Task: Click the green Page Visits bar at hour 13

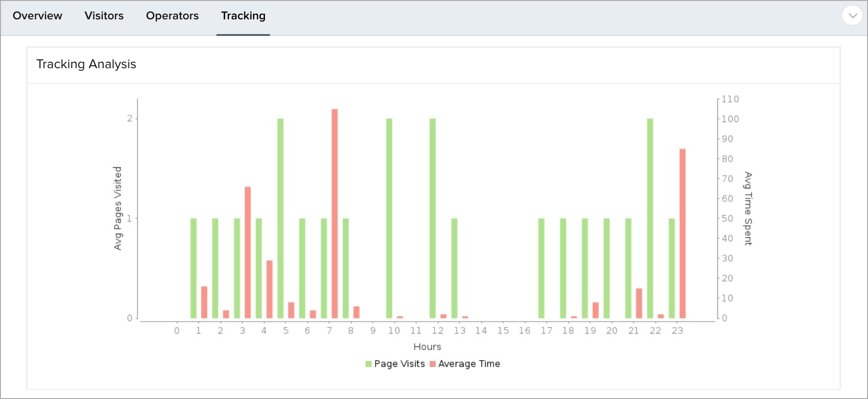Action: 454,268
